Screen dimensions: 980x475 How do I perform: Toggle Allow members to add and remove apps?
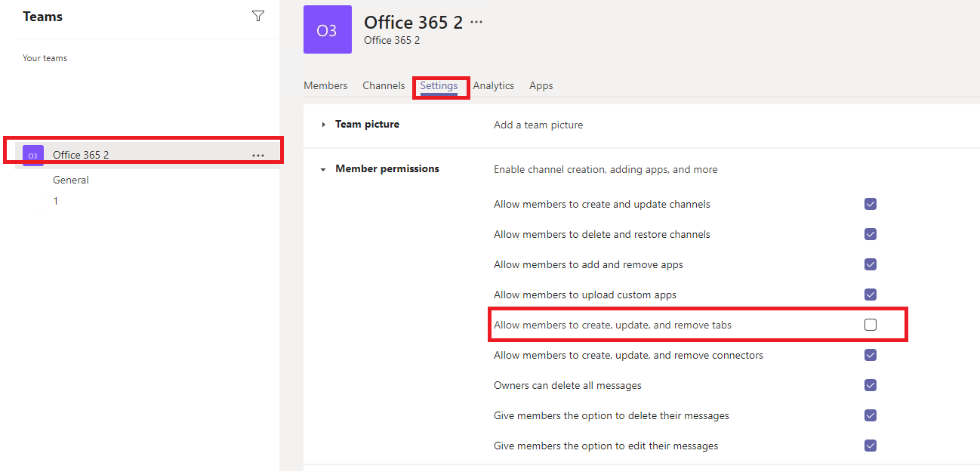coord(871,264)
